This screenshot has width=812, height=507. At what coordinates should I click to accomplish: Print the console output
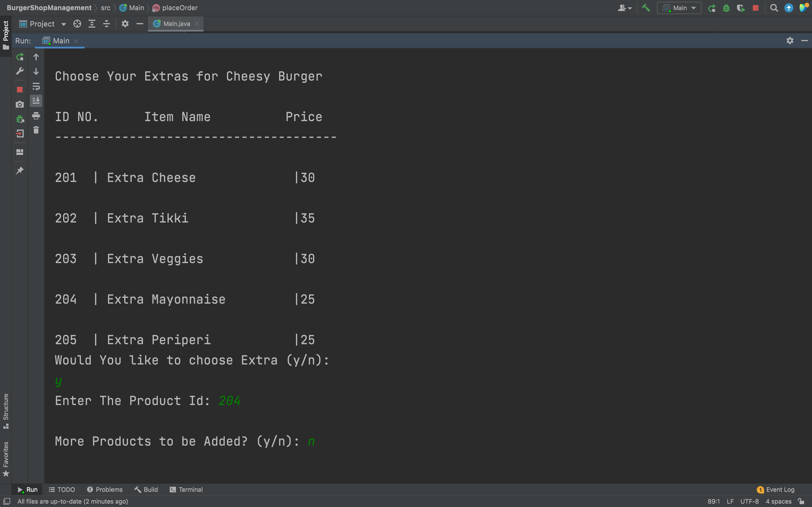click(36, 116)
